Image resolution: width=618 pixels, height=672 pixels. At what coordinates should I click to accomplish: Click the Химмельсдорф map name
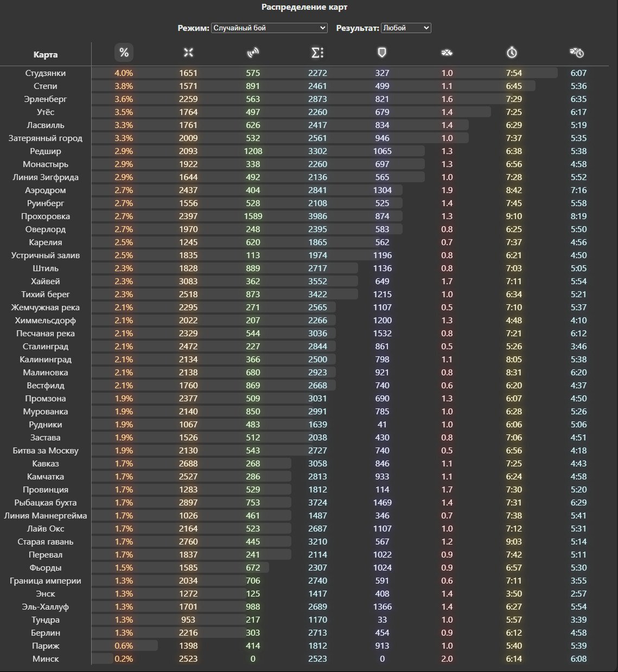coord(46,320)
